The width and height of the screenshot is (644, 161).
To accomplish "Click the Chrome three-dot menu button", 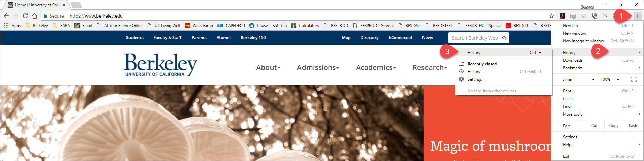I will pos(637,16).
